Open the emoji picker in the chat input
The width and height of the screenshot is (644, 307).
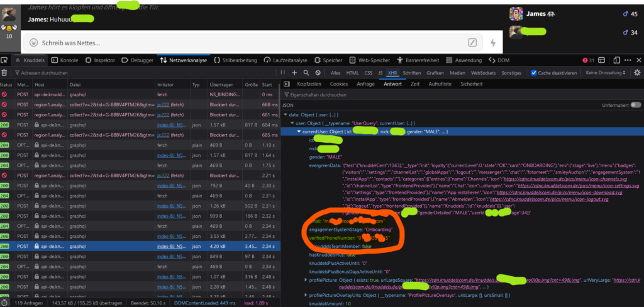pyautogui.click(x=34, y=43)
